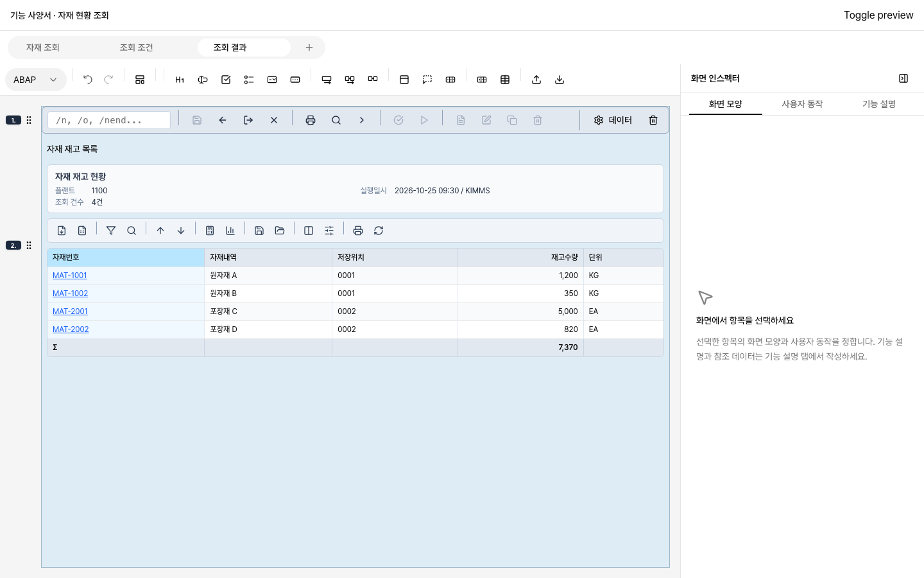Image resolution: width=924 pixels, height=578 pixels.
Task: Open the 기능 설명 inspector tab
Action: point(879,104)
